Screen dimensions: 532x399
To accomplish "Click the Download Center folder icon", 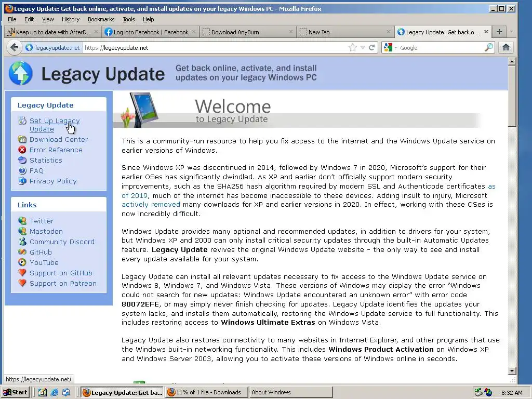I will pyautogui.click(x=22, y=139).
